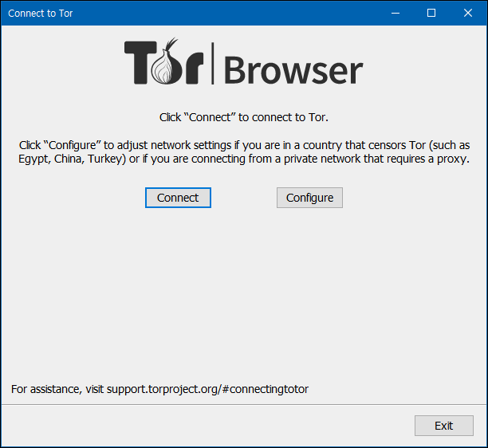Click the 'Connect to Tor' window title
Image resolution: width=488 pixels, height=448 pixels.
40,14
